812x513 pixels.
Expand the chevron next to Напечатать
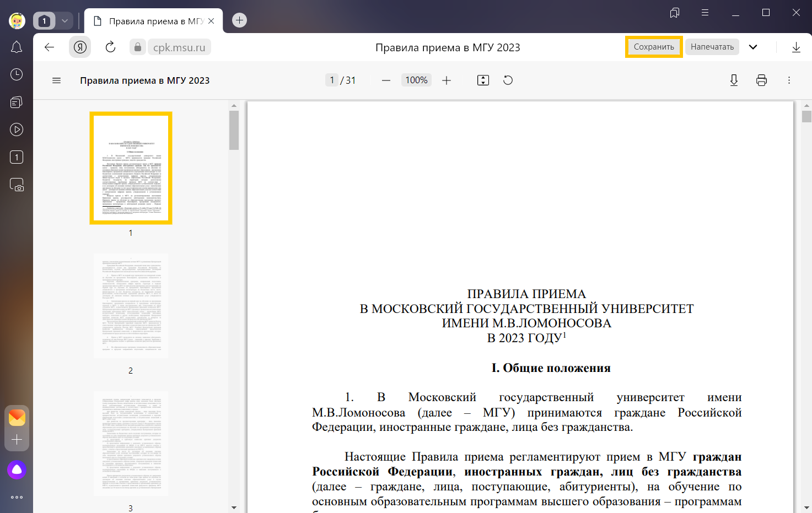[753, 47]
